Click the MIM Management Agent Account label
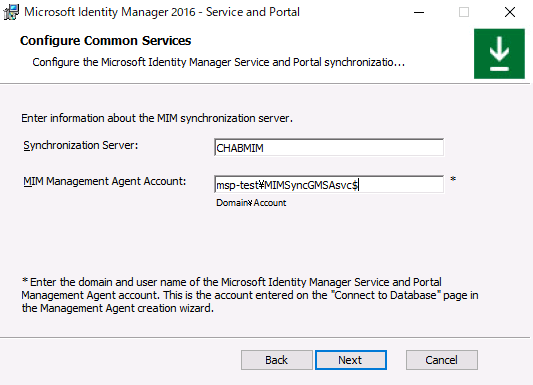The height and width of the screenshot is (385, 533). (x=105, y=181)
